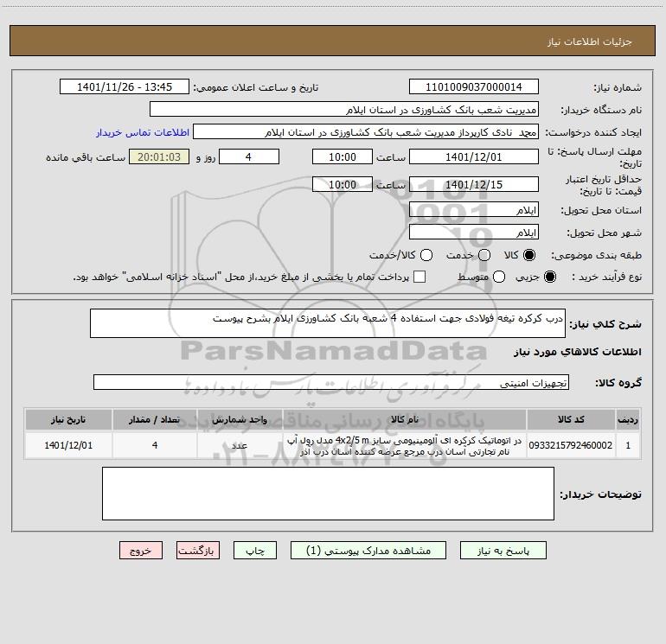Toggle the اسناد خزانه اسلامی payment checkbox

click(x=419, y=277)
